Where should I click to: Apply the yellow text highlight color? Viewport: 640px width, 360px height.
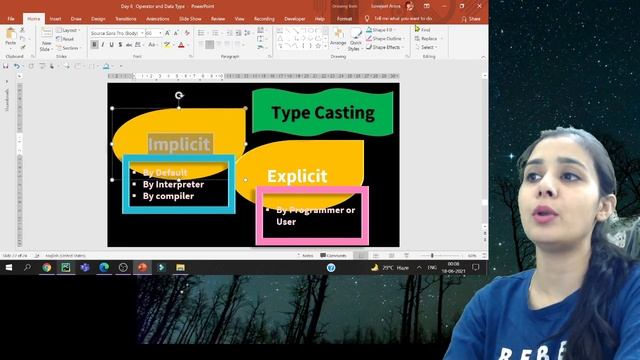point(167,45)
